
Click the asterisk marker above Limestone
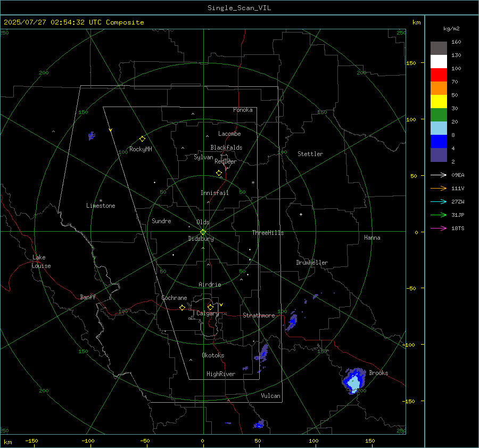(x=101, y=201)
